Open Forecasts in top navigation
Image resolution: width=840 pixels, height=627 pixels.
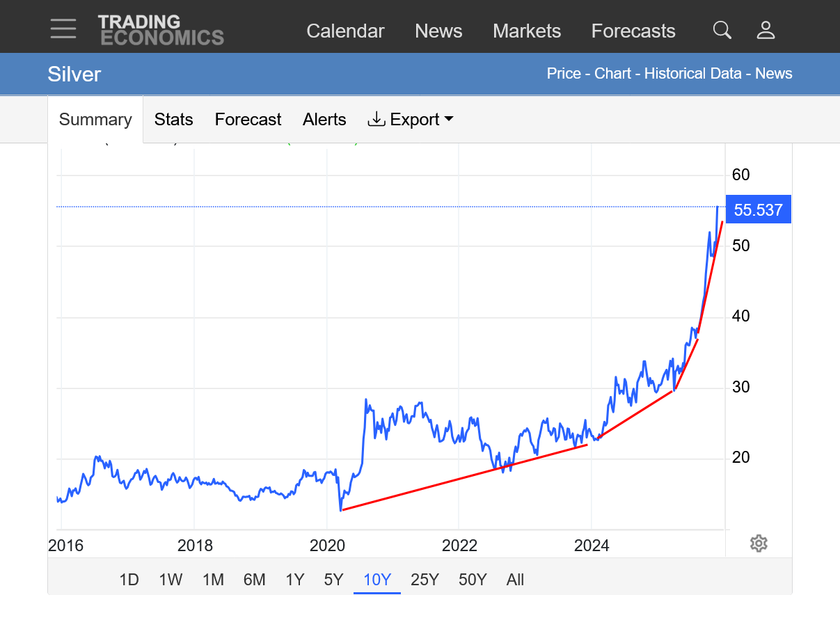pos(633,31)
